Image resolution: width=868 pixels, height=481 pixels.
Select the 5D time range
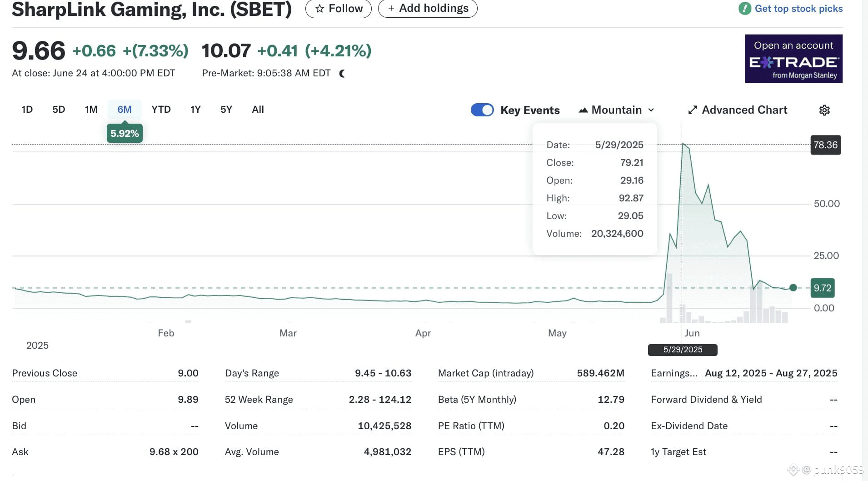(x=59, y=110)
